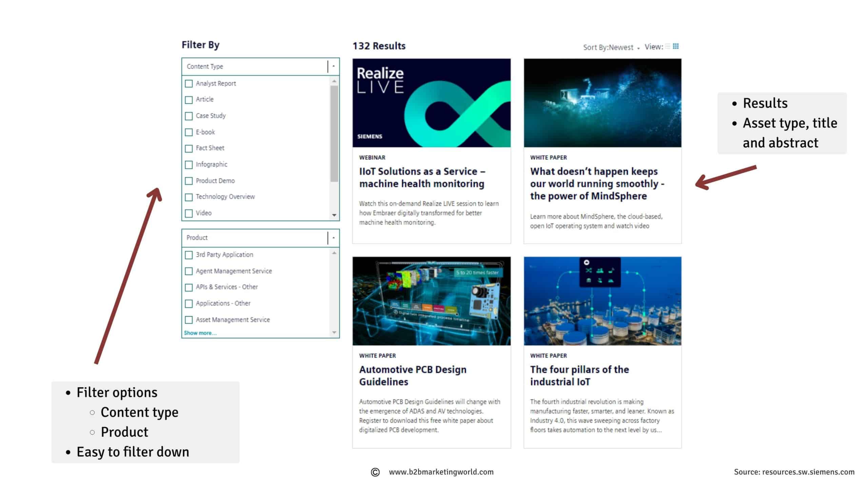The height and width of the screenshot is (488, 868).
Task: Check the Analyst Report checkbox
Action: (189, 83)
